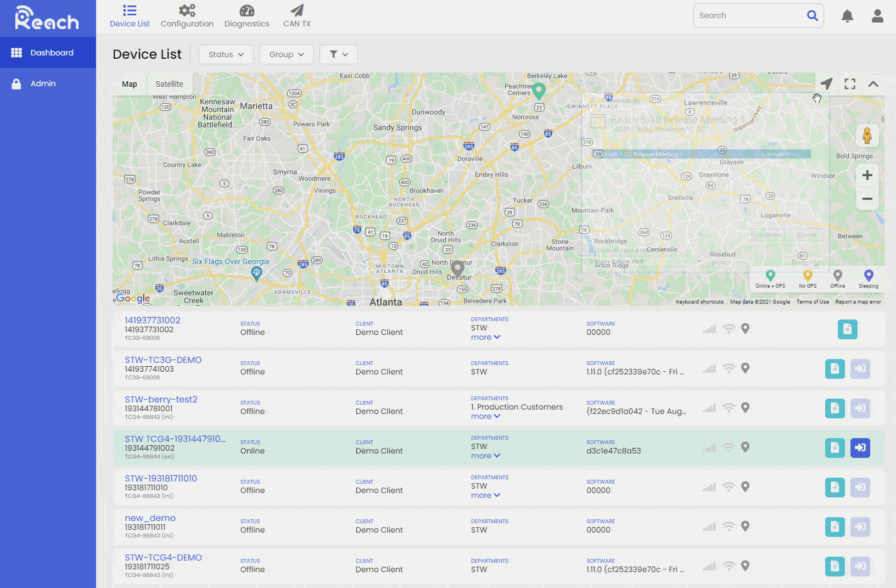Zoom in using the map plus button

click(867, 175)
